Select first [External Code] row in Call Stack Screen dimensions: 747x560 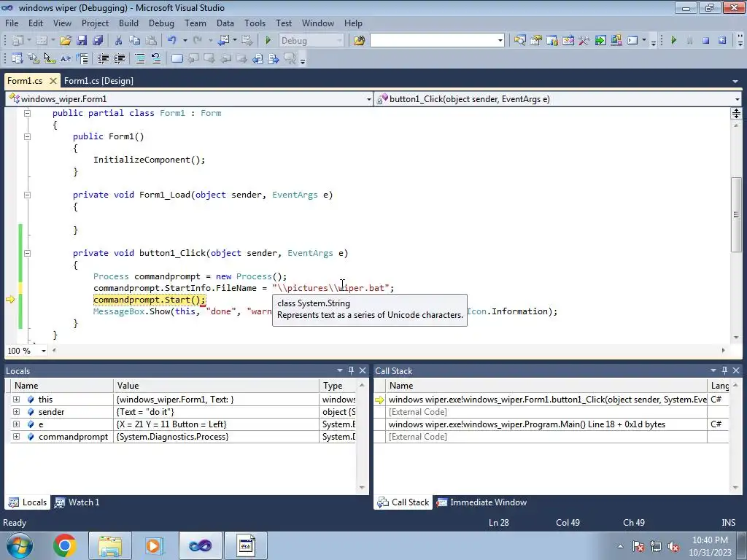[x=551, y=411]
